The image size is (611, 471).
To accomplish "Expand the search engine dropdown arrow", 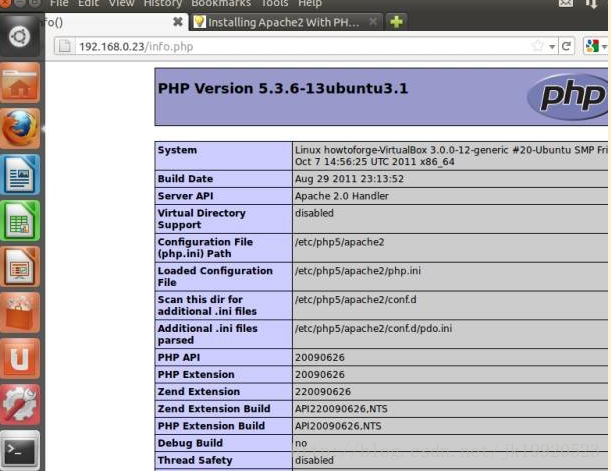I will 604,47.
